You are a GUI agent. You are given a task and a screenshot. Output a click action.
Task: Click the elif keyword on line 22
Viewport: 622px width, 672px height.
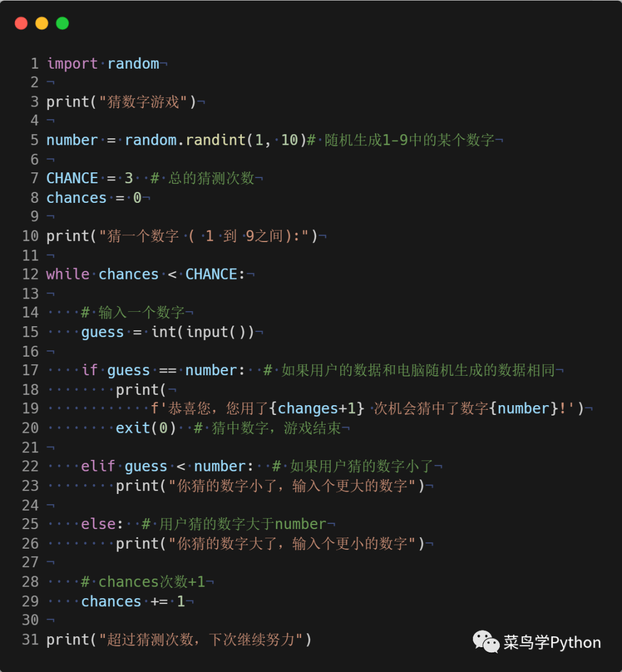pyautogui.click(x=98, y=466)
